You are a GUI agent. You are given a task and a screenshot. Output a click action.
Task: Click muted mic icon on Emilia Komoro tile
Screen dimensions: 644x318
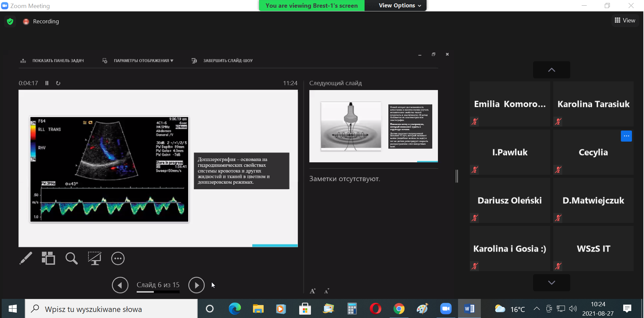(475, 122)
